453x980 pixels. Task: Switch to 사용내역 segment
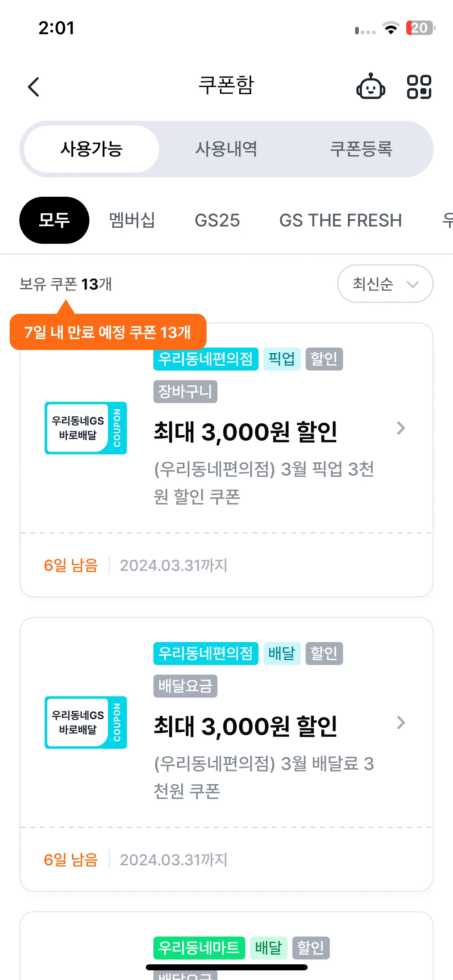click(226, 149)
